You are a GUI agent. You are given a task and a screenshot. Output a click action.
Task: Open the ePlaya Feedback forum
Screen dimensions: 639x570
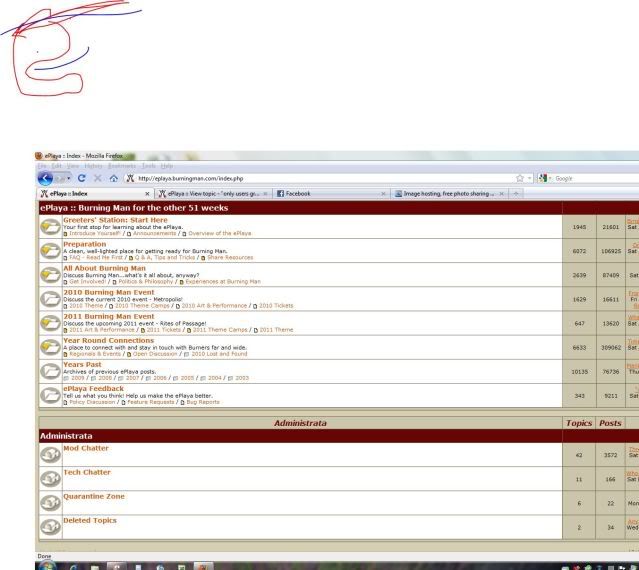click(x=93, y=388)
